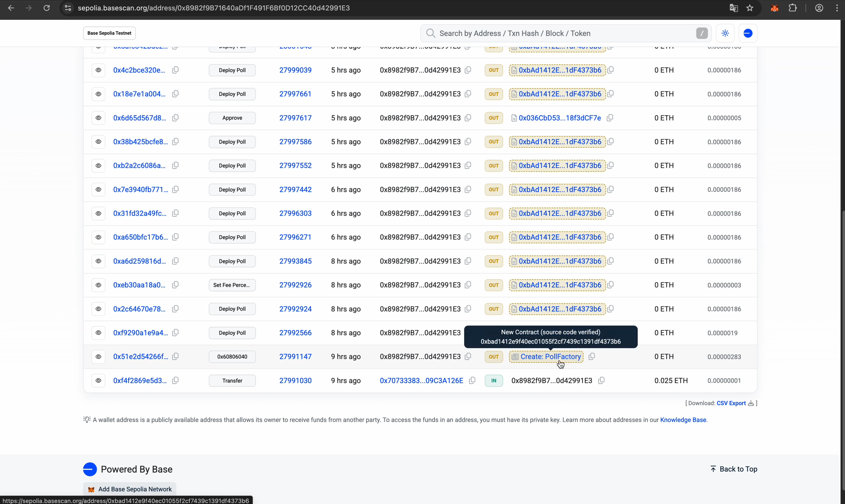The height and width of the screenshot is (504, 845).
Task: Preview transaction 0x6d65d567d8 with eye icon
Action: click(98, 118)
